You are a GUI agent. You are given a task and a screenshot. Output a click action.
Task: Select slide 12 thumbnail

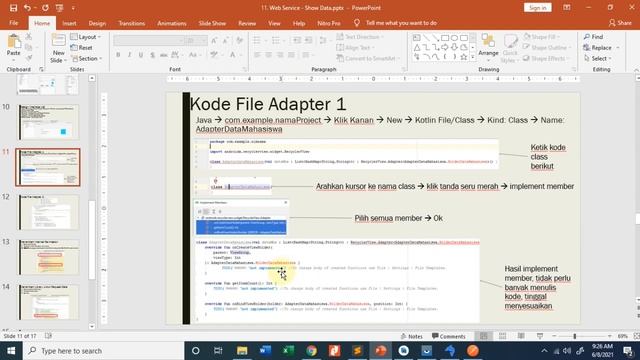pyautogui.click(x=48, y=212)
